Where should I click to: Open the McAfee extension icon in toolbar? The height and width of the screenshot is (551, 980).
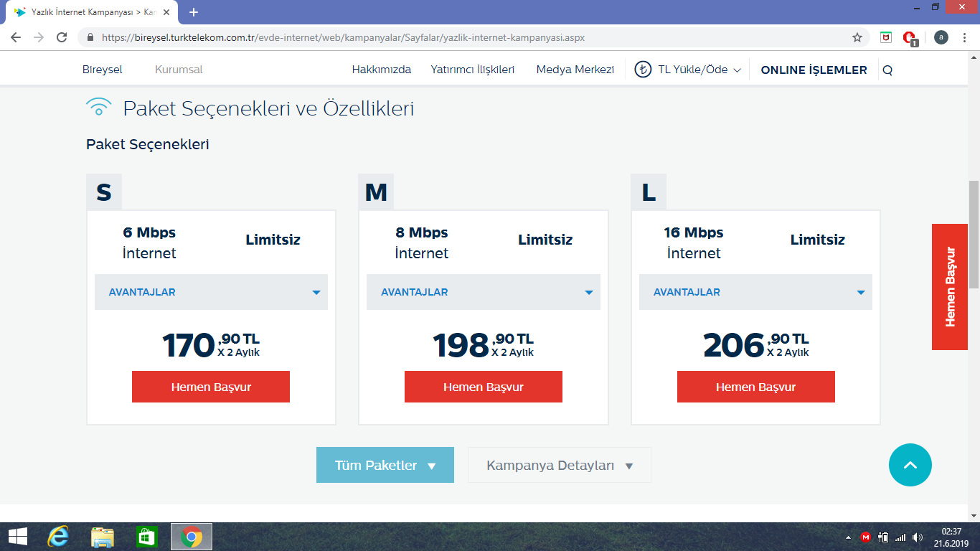886,37
